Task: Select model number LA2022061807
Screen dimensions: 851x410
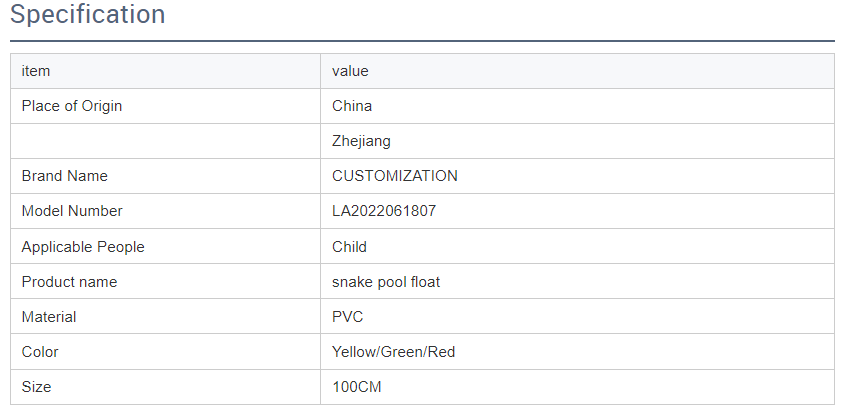Action: pyautogui.click(x=384, y=211)
